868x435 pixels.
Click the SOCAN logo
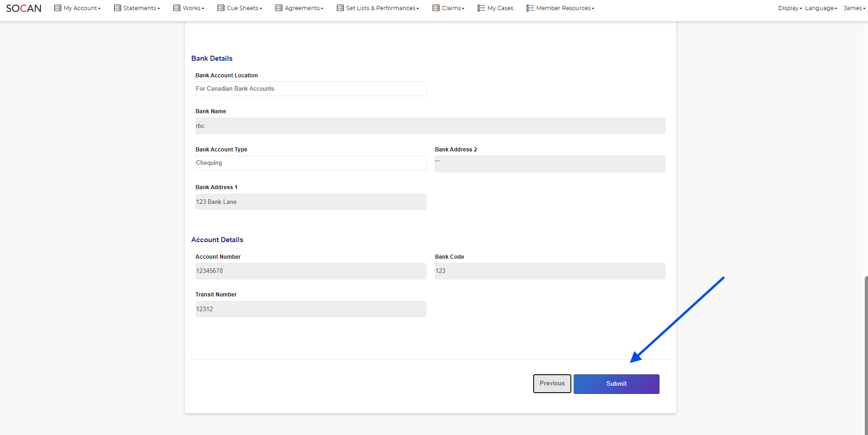coord(24,8)
